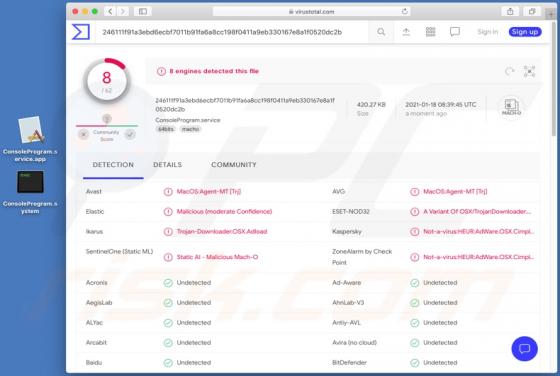The height and width of the screenshot is (376, 560).
Task: Click the similarity graph icon
Action: click(529, 71)
